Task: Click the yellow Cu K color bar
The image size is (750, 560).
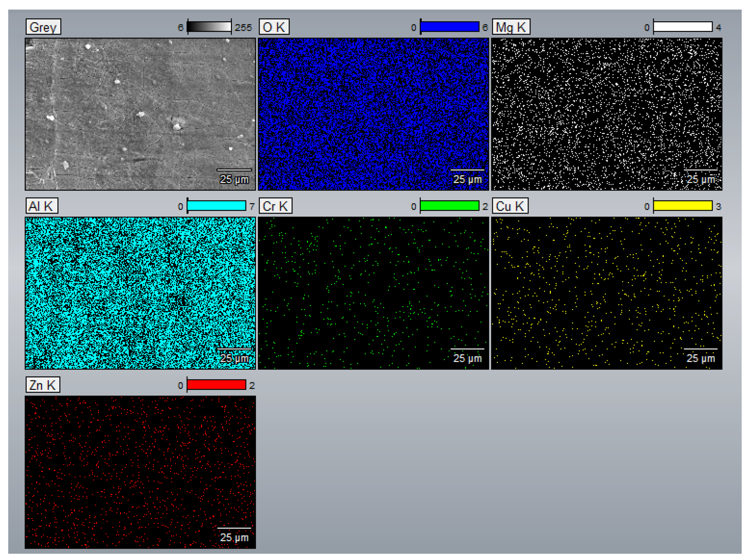Action: 683,206
